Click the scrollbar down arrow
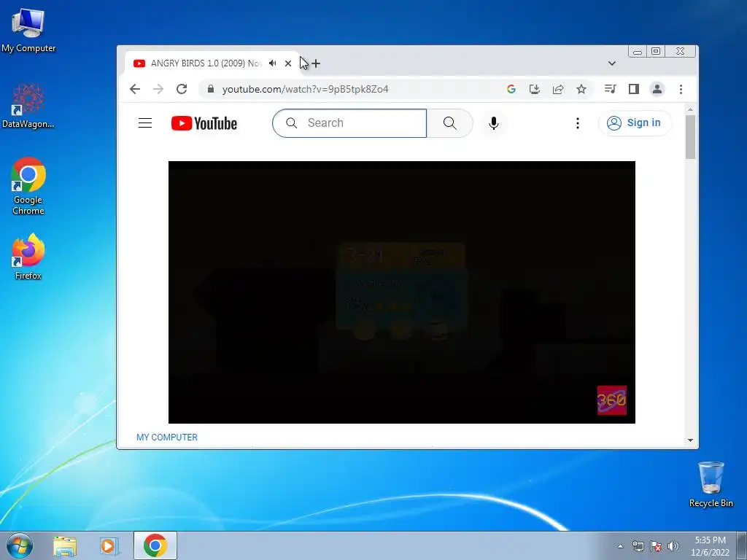Screen dimensions: 747x560 pyautogui.click(x=690, y=440)
